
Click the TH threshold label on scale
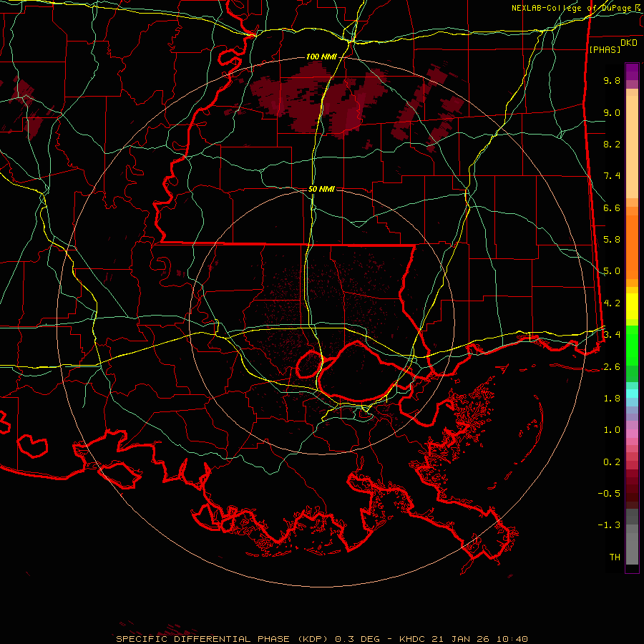point(615,557)
